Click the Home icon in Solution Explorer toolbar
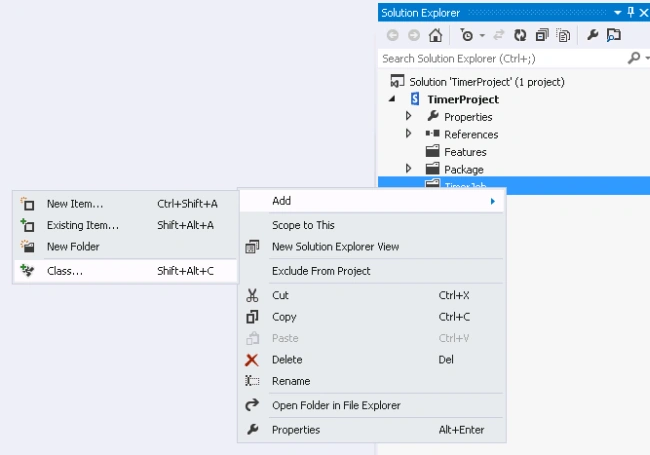 coord(435,36)
